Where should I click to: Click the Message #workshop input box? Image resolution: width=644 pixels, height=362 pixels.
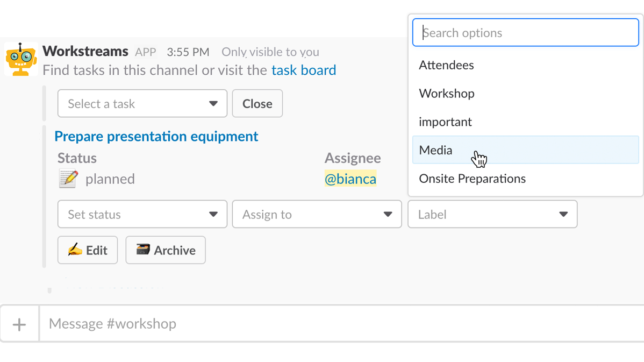323,324
